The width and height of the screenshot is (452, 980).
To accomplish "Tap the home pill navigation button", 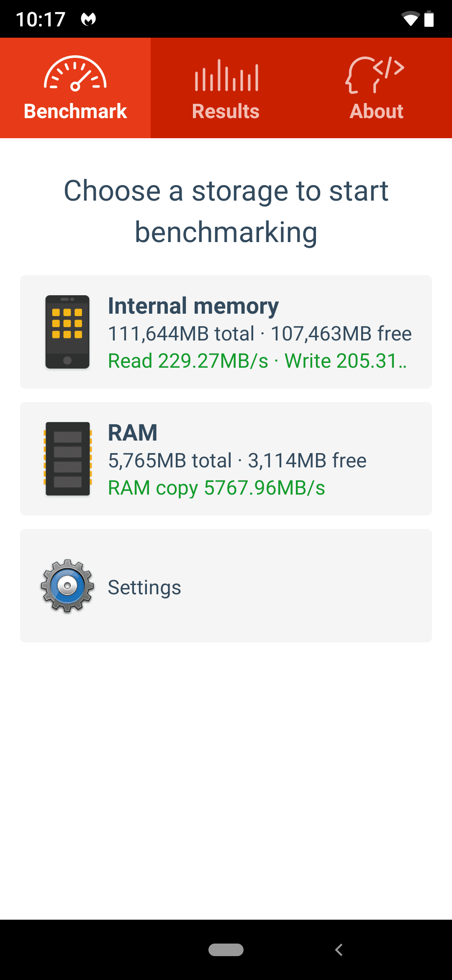I will (x=226, y=950).
